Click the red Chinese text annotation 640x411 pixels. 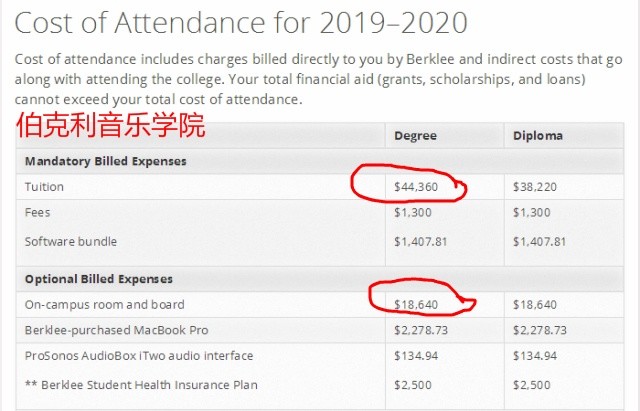[x=110, y=125]
